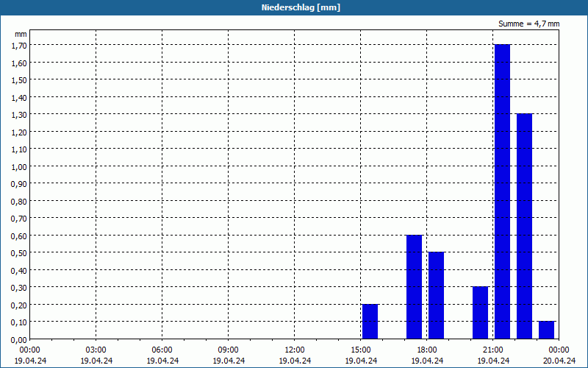Viewport: 588px width, 368px height.
Task: Click the 0,60 mm bar before 18:00
Action: [x=414, y=287]
